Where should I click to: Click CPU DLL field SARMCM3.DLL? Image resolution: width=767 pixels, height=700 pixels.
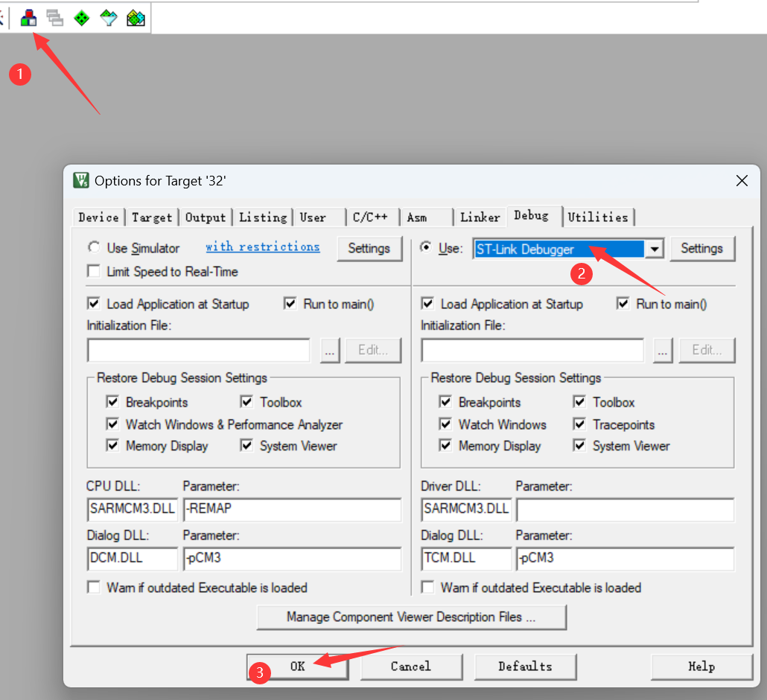click(133, 509)
